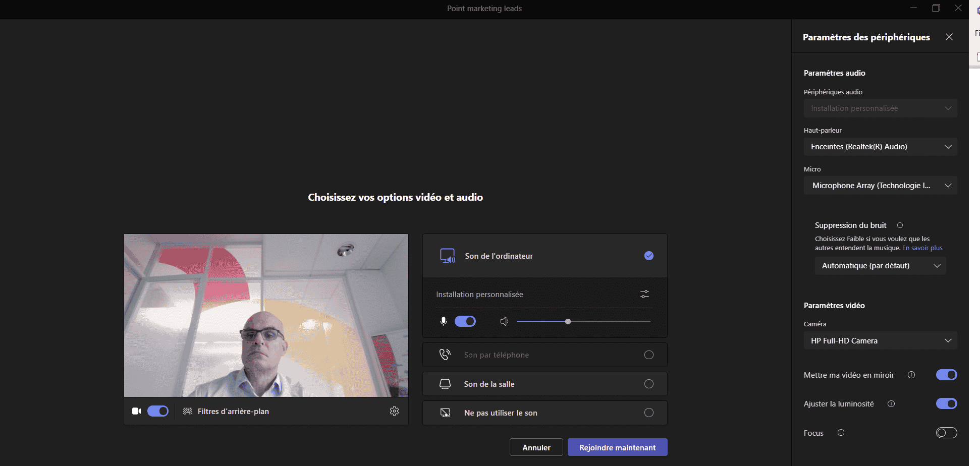Image resolution: width=980 pixels, height=466 pixels.
Task: Click the microphone icon in audio panel
Action: click(x=444, y=321)
